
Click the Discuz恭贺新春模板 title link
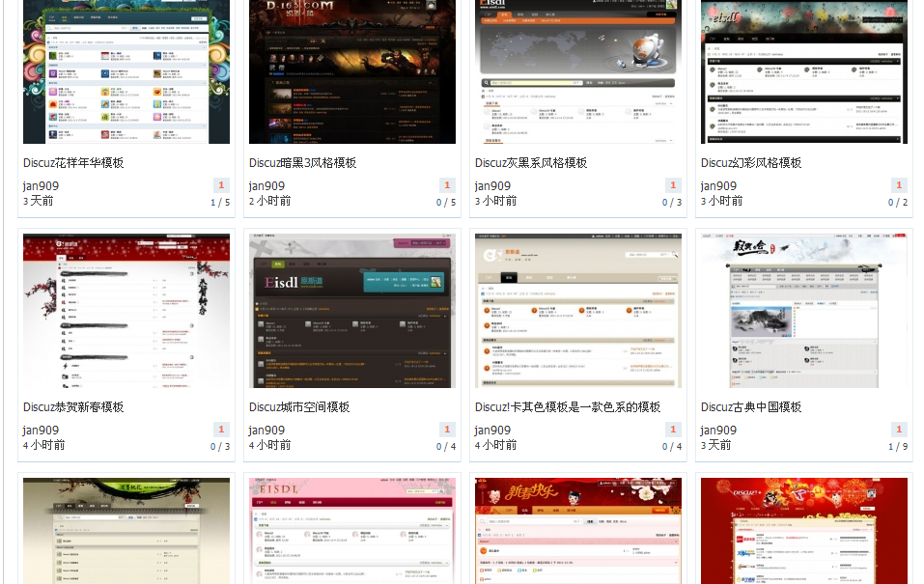click(73, 407)
